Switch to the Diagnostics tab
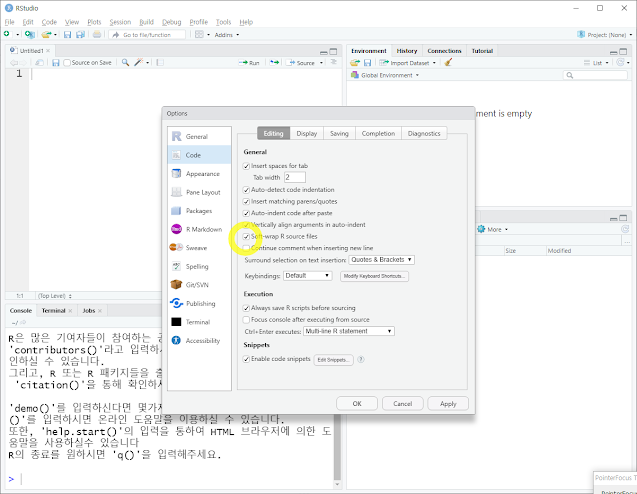 pyautogui.click(x=424, y=134)
